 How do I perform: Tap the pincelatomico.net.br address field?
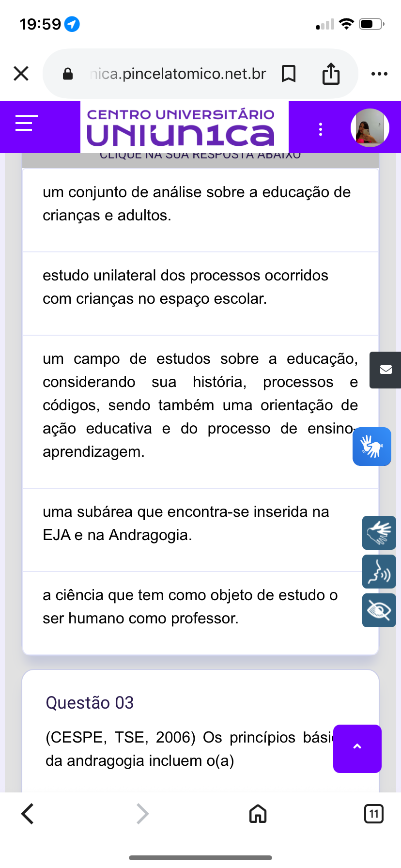tap(177, 74)
